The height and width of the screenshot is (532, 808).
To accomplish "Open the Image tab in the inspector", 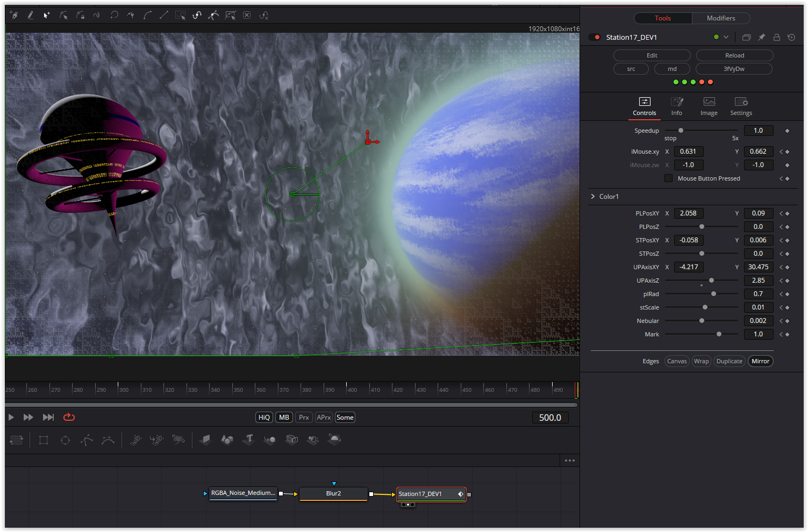I will point(709,106).
